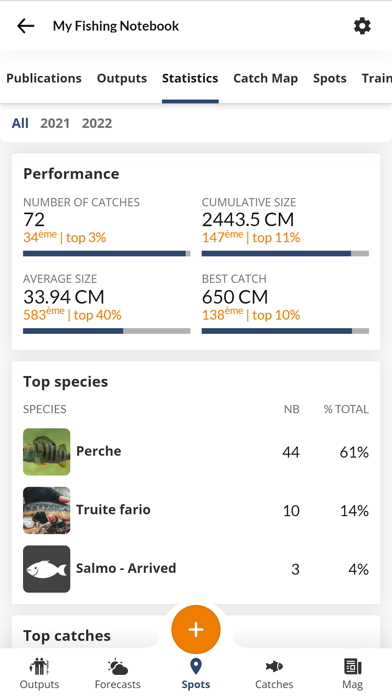Tap the back arrow icon

pyautogui.click(x=26, y=26)
